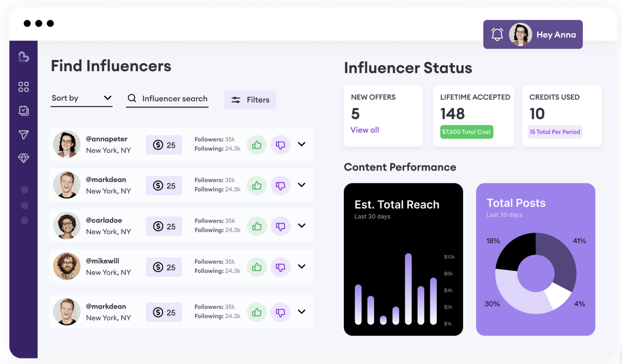Open notifications via the bell icon
Viewport: 622px width, 364px height.
tap(497, 34)
